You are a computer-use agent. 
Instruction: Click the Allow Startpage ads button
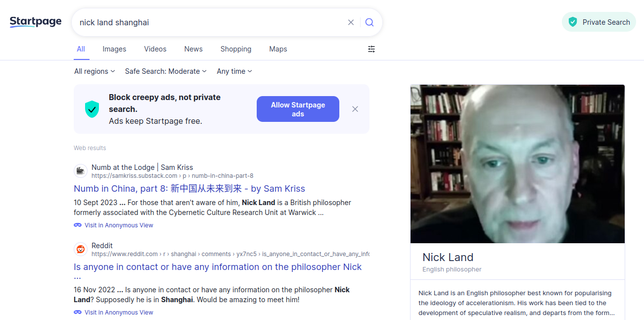point(298,109)
